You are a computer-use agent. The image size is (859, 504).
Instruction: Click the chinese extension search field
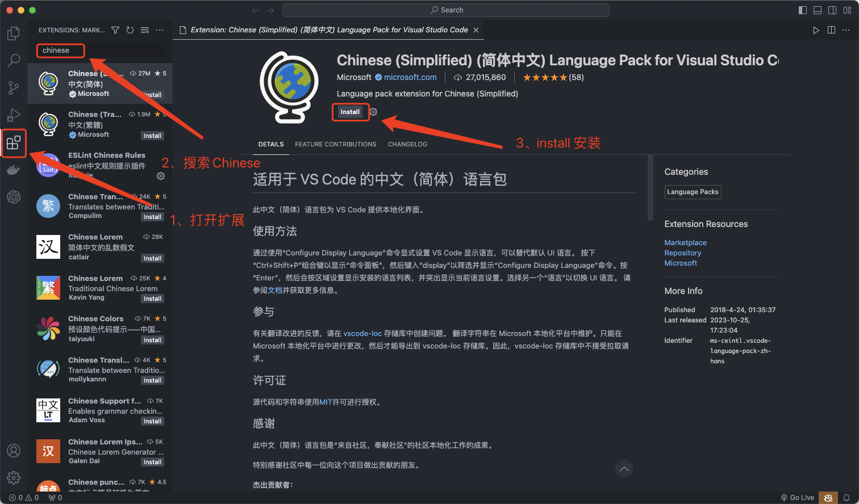pos(101,51)
